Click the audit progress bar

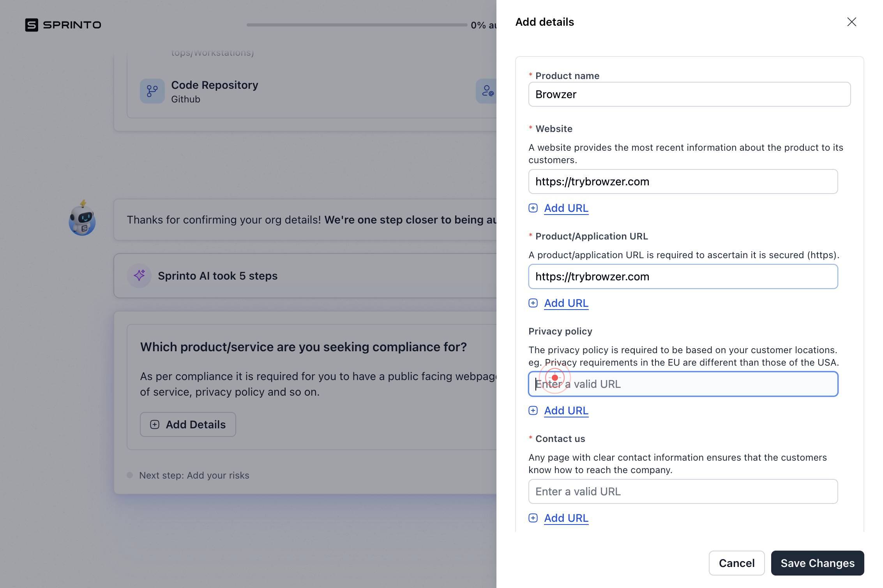tap(357, 25)
